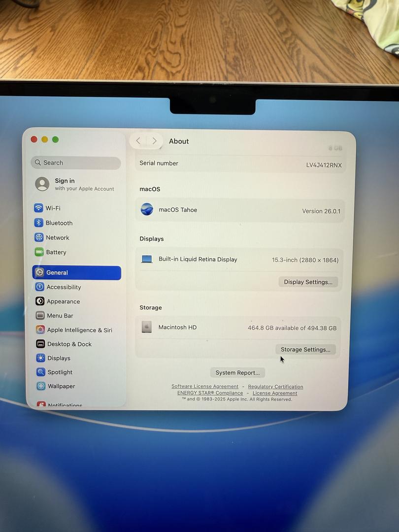Screen dimensions: 399x532
Task: Select Battery in the sidebar
Action: tap(56, 252)
